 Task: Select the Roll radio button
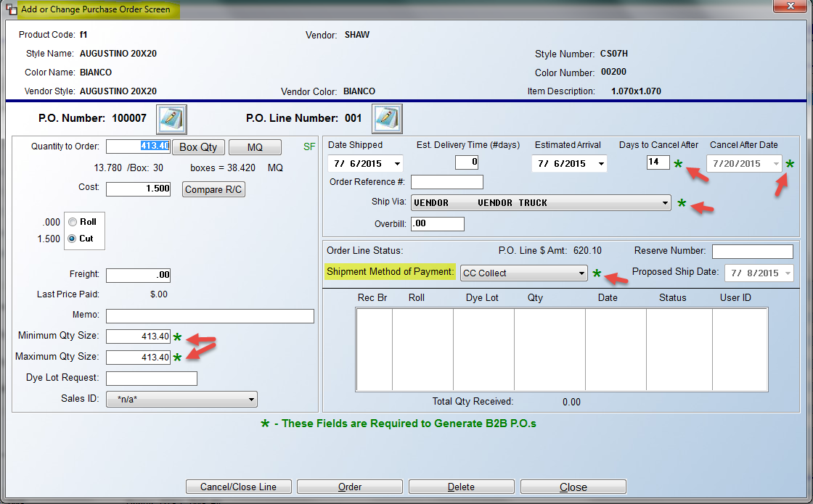[x=73, y=222]
